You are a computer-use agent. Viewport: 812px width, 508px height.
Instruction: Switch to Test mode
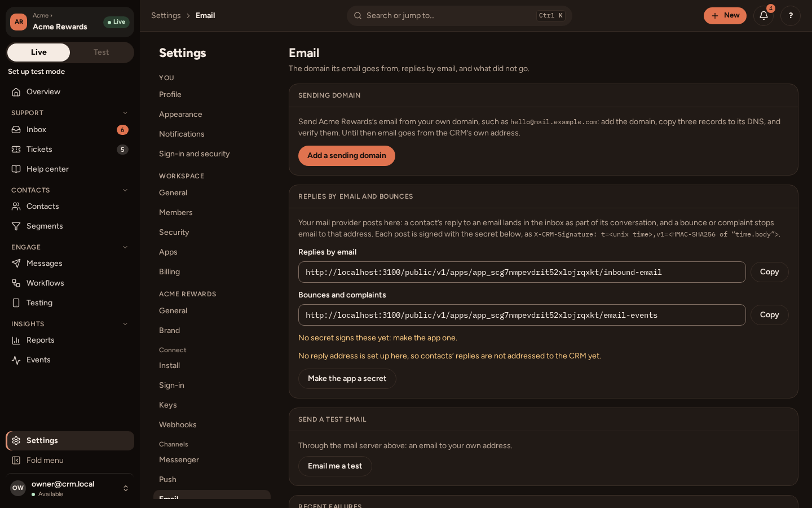101,52
